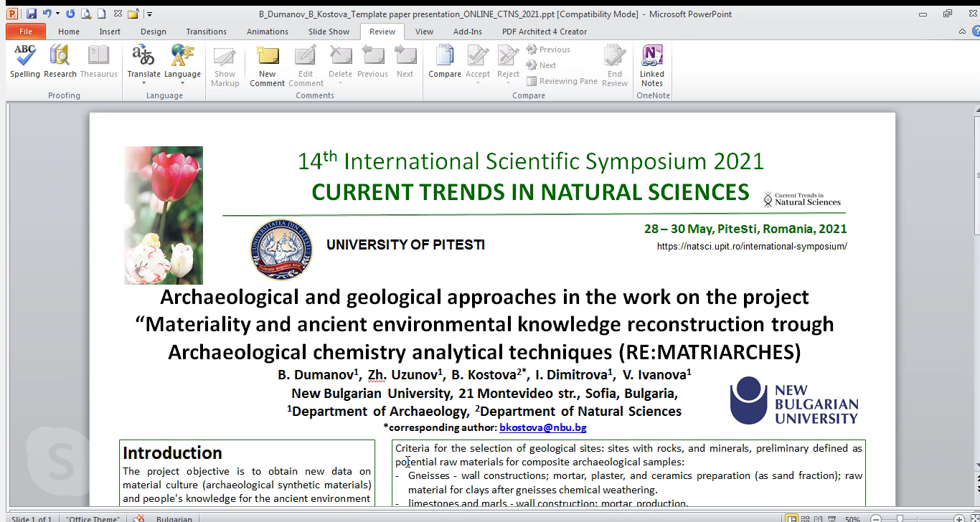Viewport: 980px width, 522px height.
Task: Switch to Reading View in status bar
Action: tap(818, 518)
